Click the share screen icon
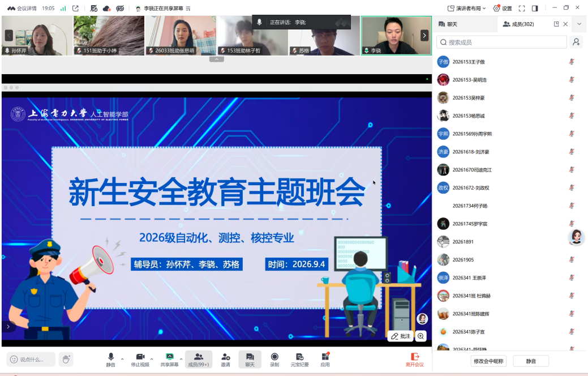The image size is (588, 376). tap(170, 357)
